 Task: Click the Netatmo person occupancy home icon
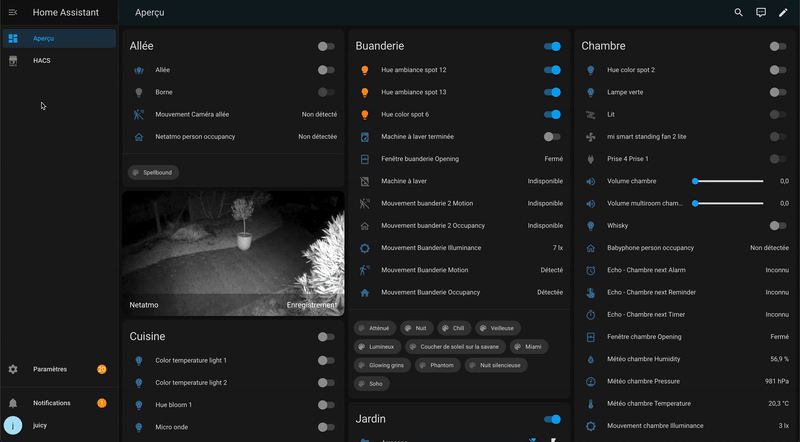(x=139, y=137)
